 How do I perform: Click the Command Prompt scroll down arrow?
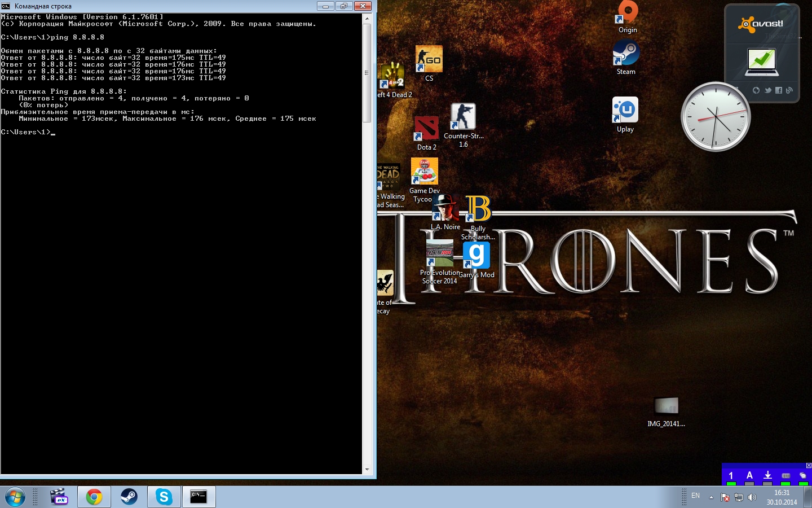367,469
